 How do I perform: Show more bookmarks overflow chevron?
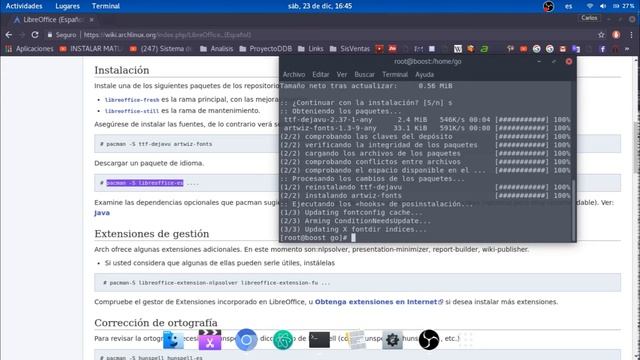pyautogui.click(x=627, y=49)
